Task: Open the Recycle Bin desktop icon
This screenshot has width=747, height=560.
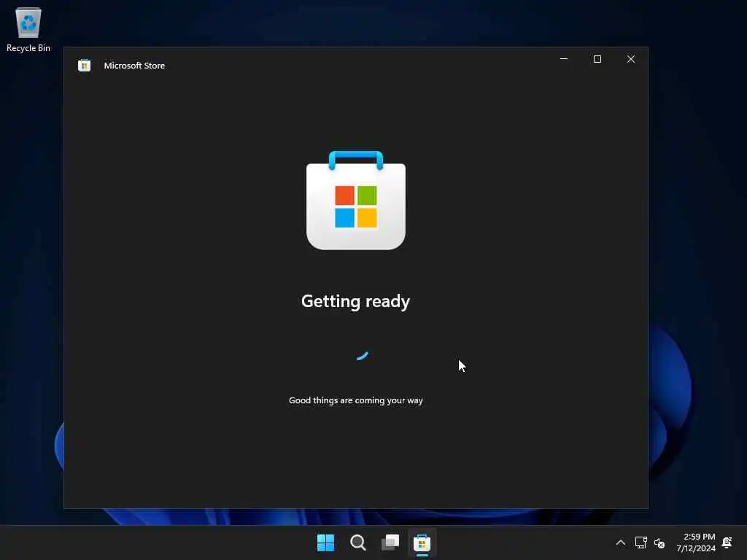Action: pos(28,29)
